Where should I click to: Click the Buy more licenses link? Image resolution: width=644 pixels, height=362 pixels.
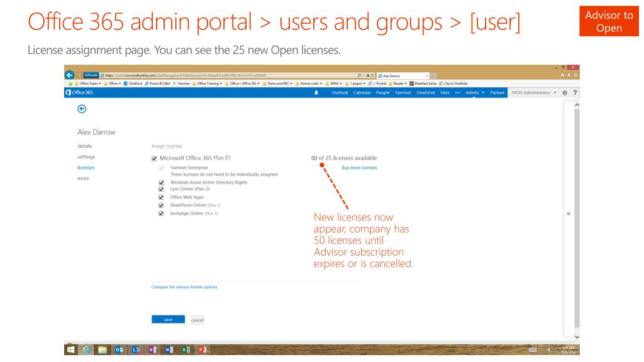(x=359, y=167)
